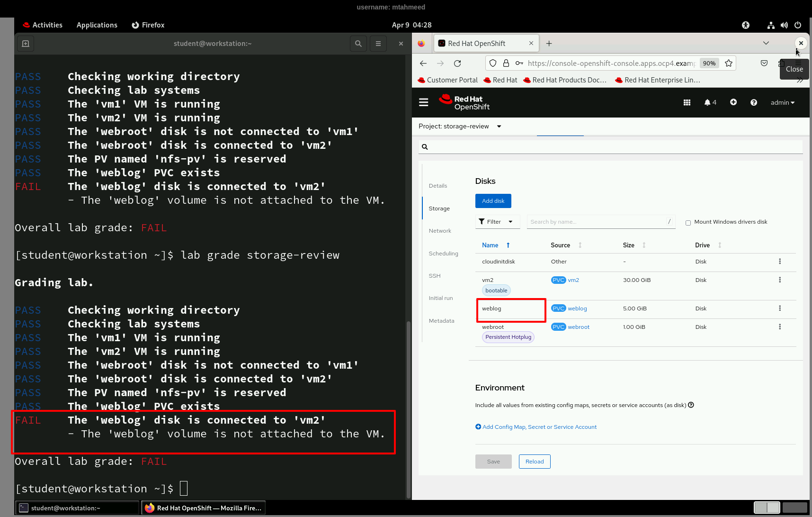Open kebab menu for cloudinitdisk row

(x=780, y=262)
